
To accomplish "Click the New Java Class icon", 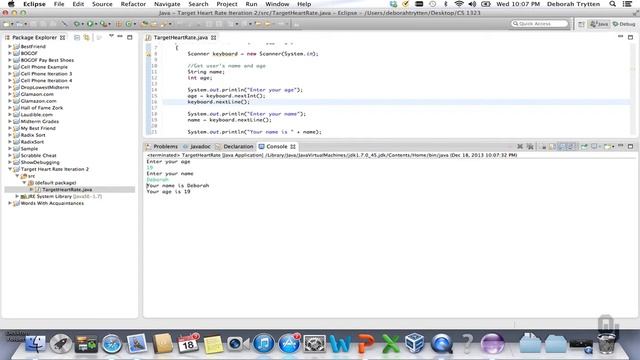I will click(x=129, y=24).
